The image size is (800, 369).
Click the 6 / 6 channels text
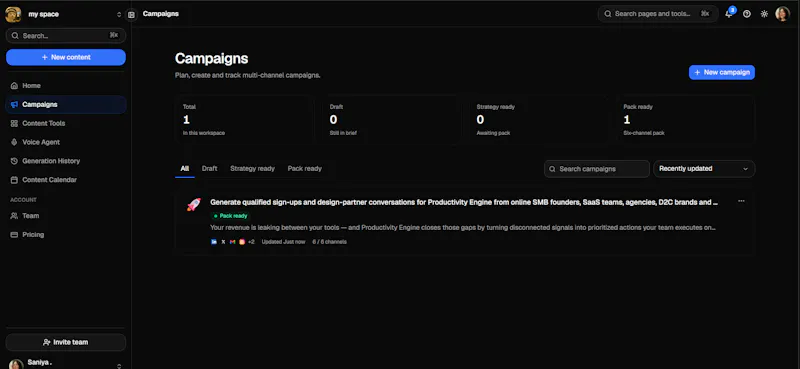coord(330,242)
